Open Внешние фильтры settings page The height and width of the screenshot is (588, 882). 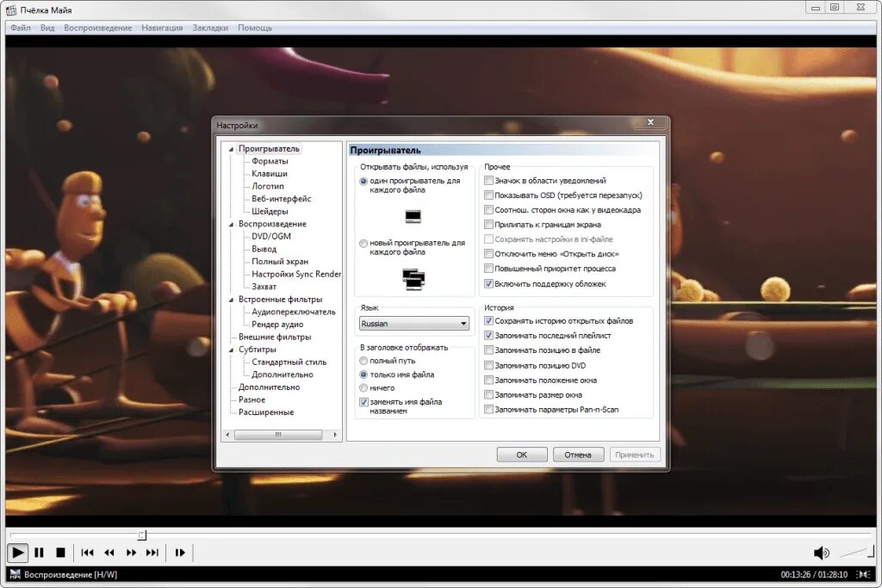(x=275, y=337)
